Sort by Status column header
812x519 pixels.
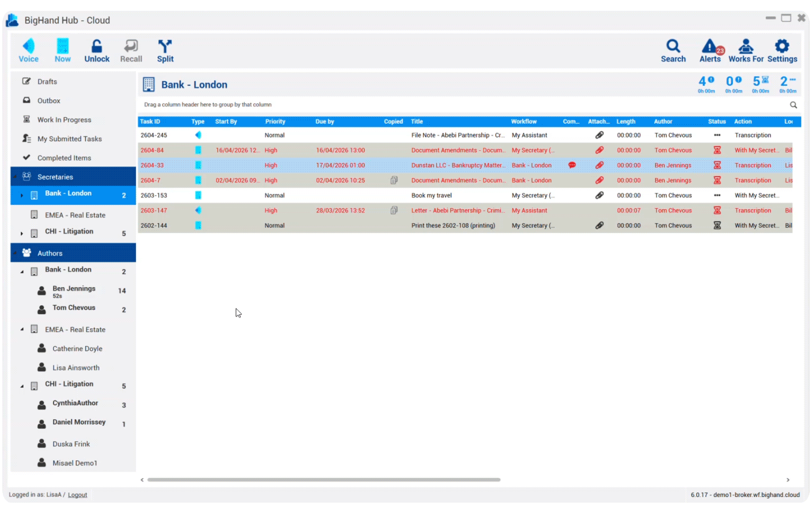tap(717, 121)
